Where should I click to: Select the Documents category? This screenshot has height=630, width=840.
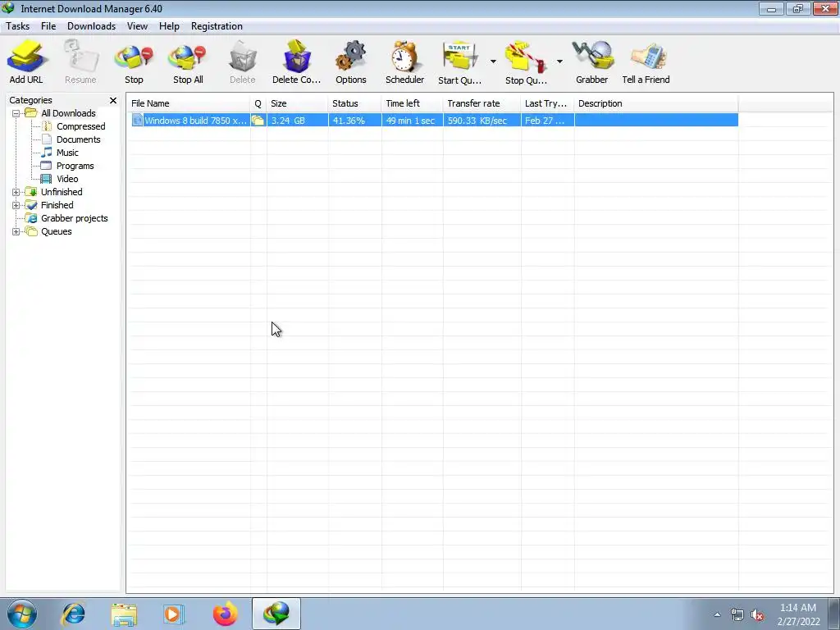coord(78,139)
